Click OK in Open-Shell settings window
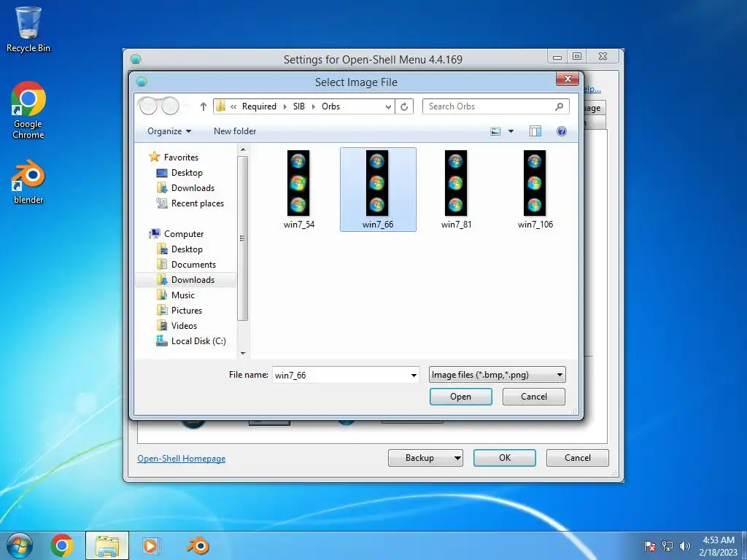Image resolution: width=747 pixels, height=560 pixels. point(505,458)
